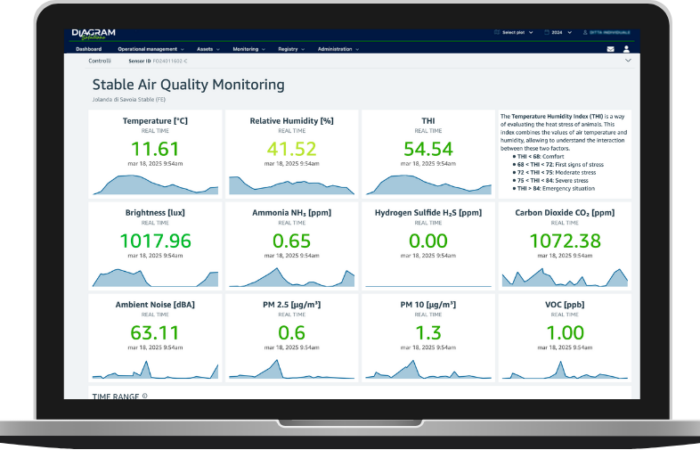The image size is (700, 450).
Task: Click the Diagram Solutions logo
Action: [x=94, y=34]
